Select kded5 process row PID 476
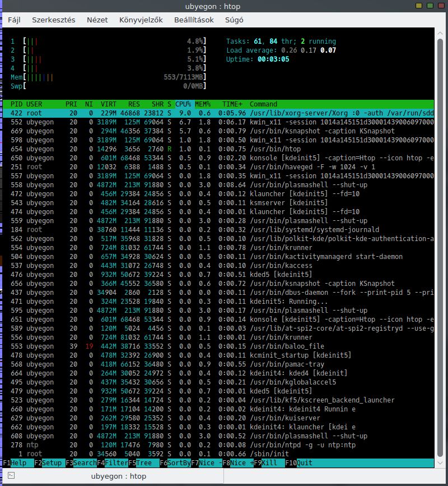 point(218,275)
